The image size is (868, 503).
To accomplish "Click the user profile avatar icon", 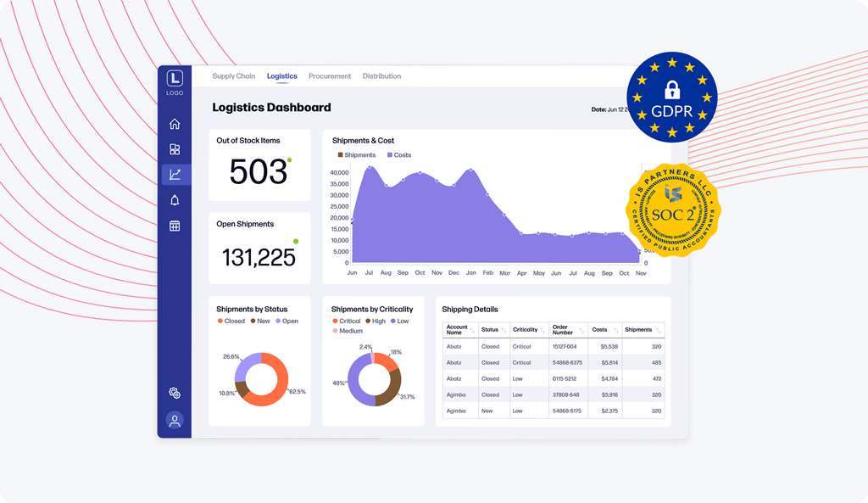I will click(175, 420).
